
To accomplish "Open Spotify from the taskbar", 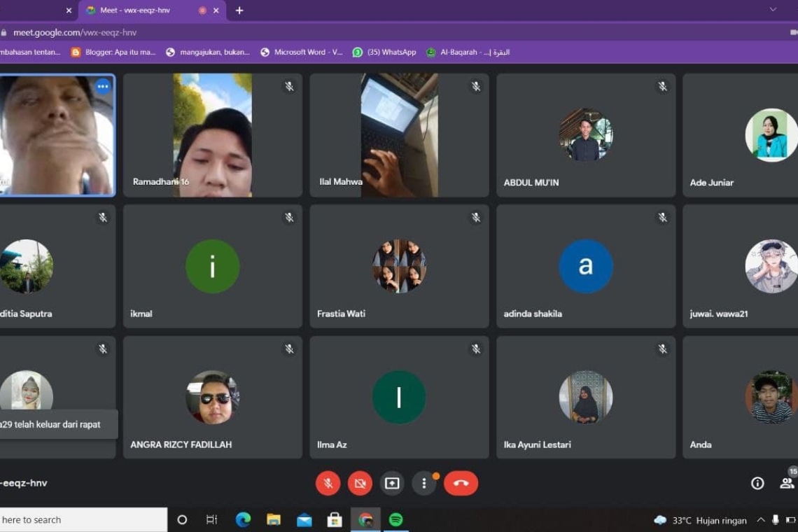I will tap(396, 520).
